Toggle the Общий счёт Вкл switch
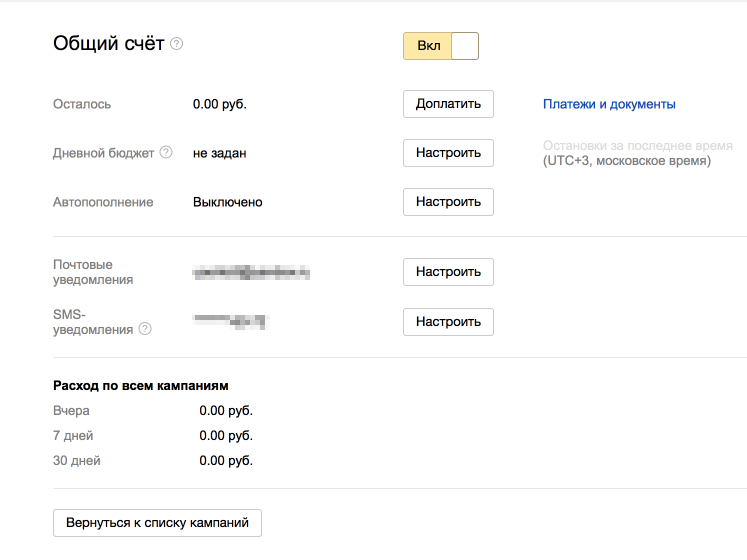 441,46
